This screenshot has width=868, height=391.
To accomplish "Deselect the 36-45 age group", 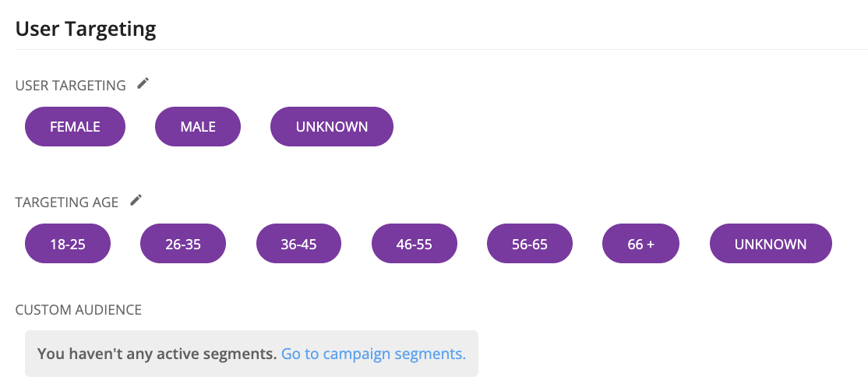I will 298,243.
